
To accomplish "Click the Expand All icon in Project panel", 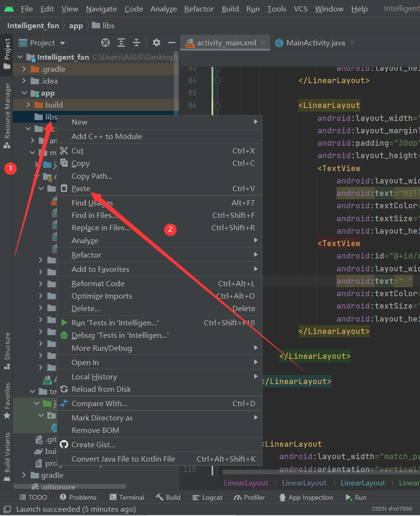I will (121, 43).
